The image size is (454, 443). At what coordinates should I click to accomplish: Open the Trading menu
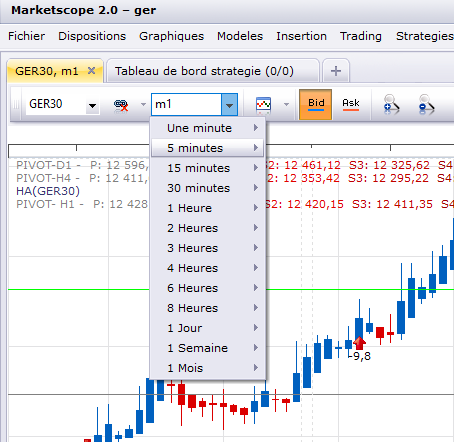click(x=361, y=36)
